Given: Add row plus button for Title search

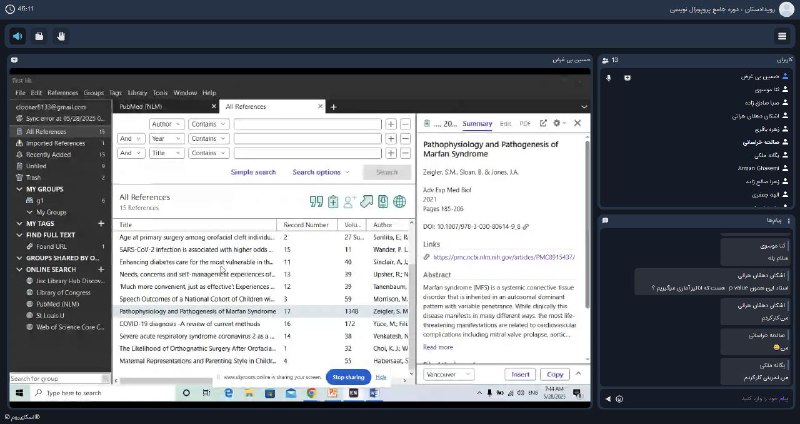Looking at the screenshot, I should (x=391, y=153).
